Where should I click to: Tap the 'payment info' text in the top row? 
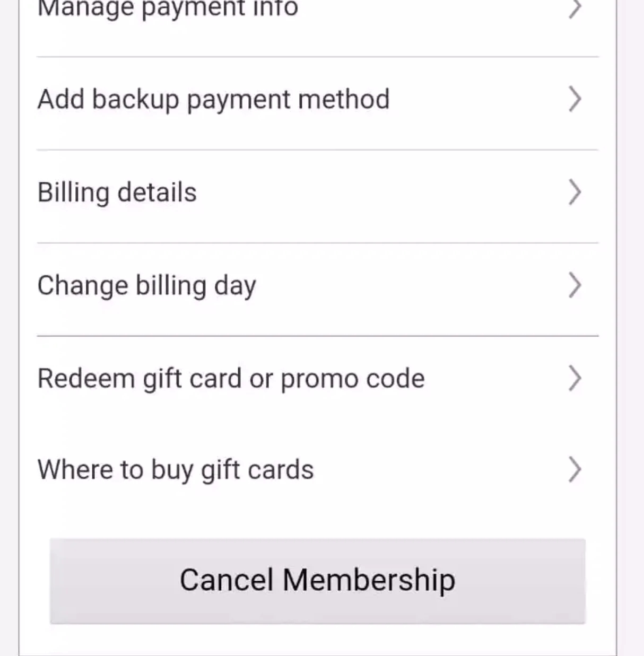click(220, 8)
